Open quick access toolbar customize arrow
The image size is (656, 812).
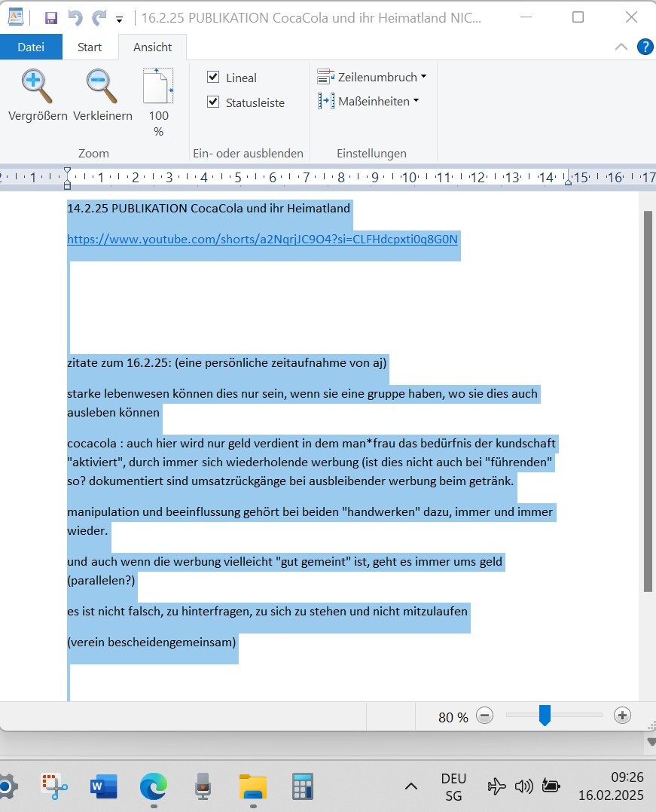pyautogui.click(x=120, y=20)
